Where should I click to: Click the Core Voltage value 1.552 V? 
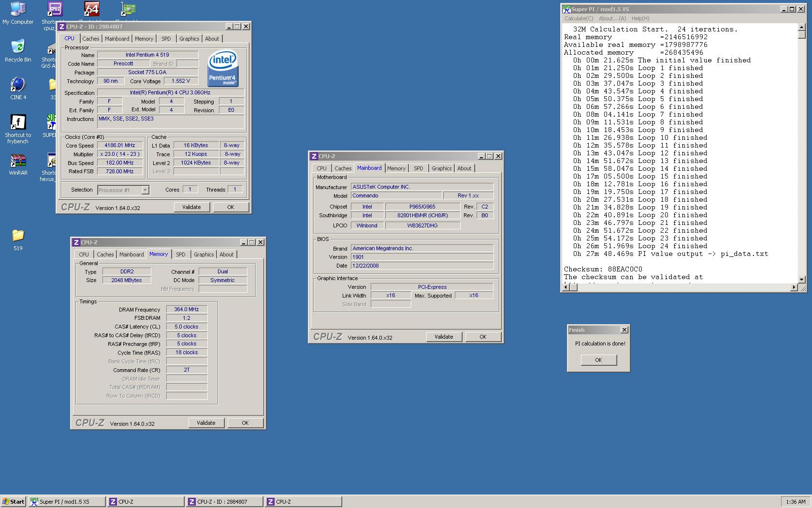point(181,81)
